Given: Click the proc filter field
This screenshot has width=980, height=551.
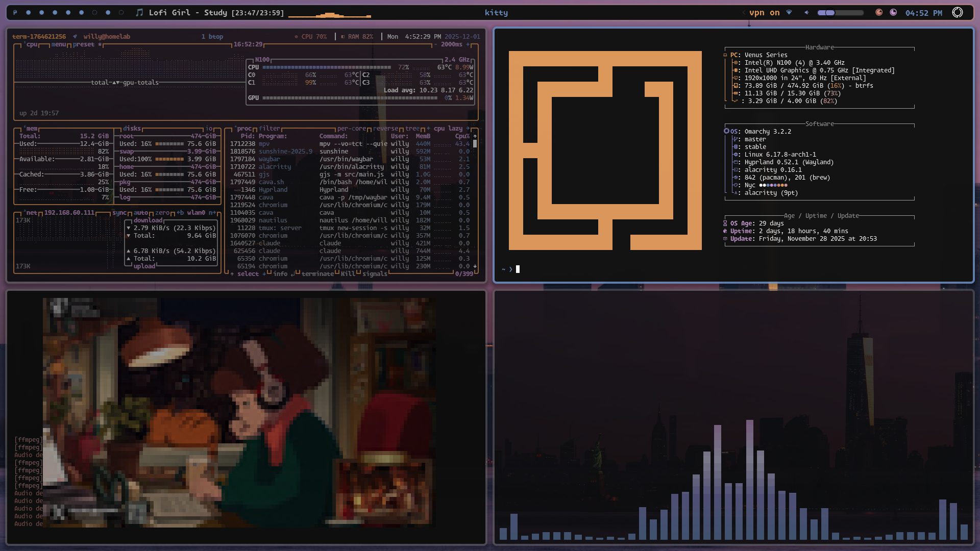Looking at the screenshot, I should tap(269, 129).
